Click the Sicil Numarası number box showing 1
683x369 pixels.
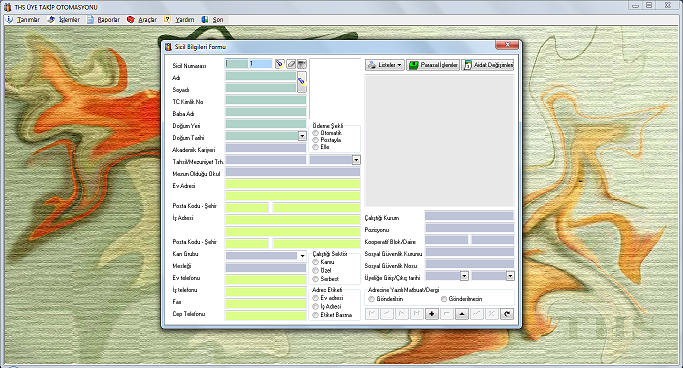(260, 64)
